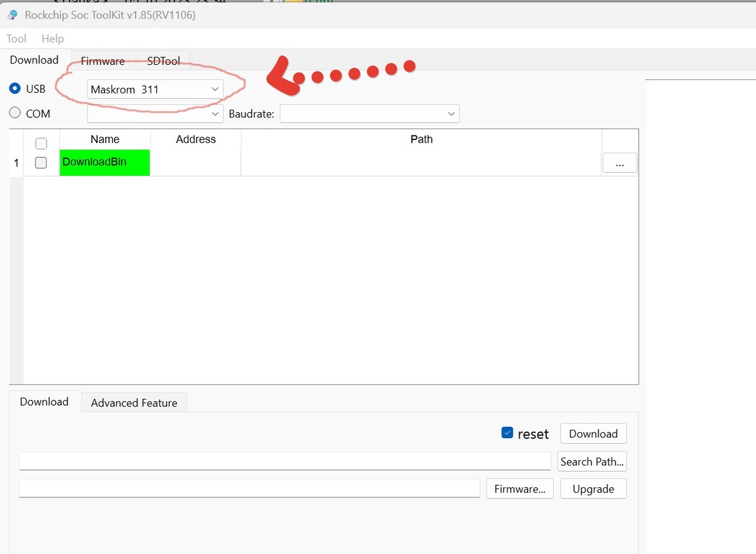Click the search path input field
756x554 pixels.
pyautogui.click(x=285, y=461)
